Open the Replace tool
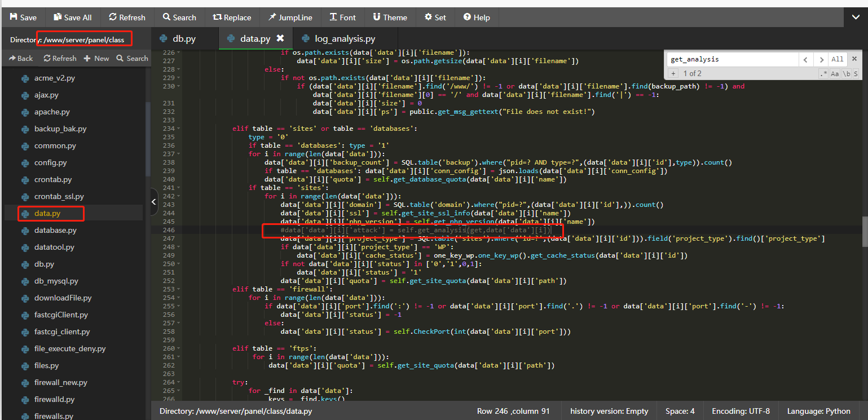This screenshot has width=868, height=420. (232, 17)
